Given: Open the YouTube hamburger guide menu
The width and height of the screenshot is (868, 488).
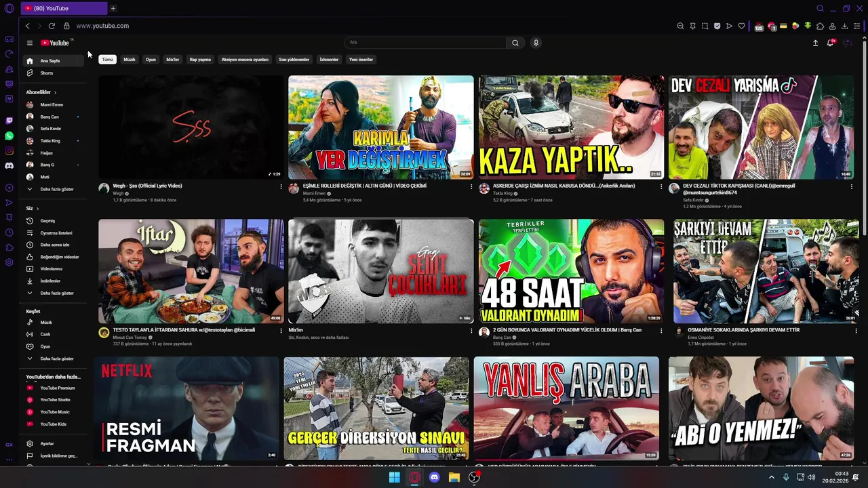Looking at the screenshot, I should click(x=30, y=43).
